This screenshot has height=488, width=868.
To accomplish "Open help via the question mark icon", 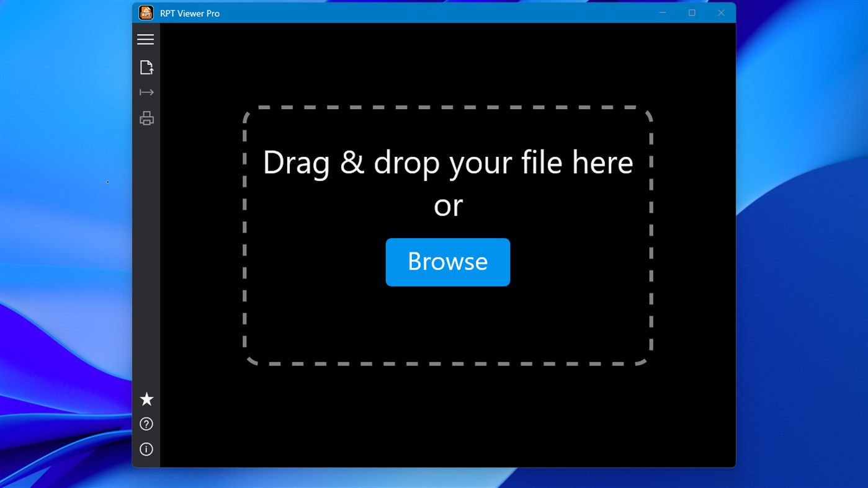I will [146, 424].
